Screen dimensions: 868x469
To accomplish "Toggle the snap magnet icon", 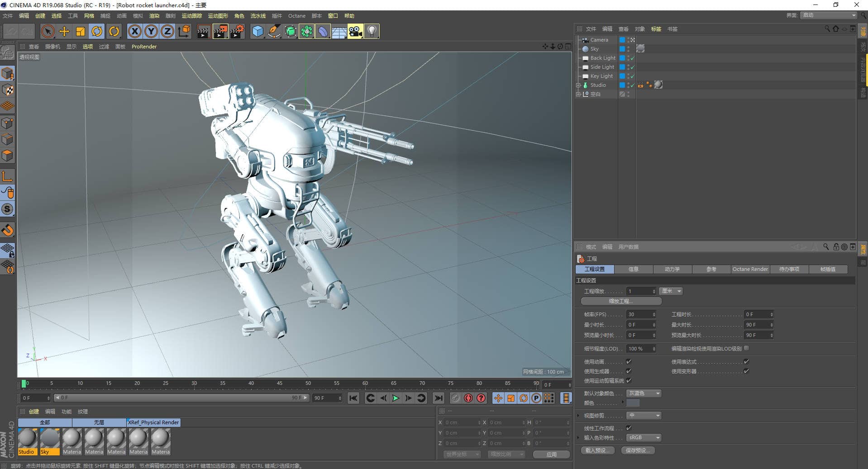I will (8, 230).
